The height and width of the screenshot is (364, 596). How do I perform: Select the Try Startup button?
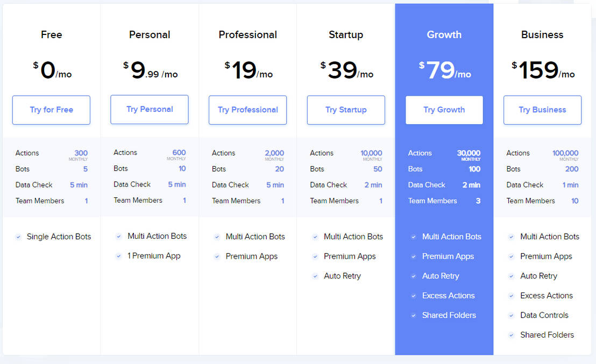tap(346, 110)
